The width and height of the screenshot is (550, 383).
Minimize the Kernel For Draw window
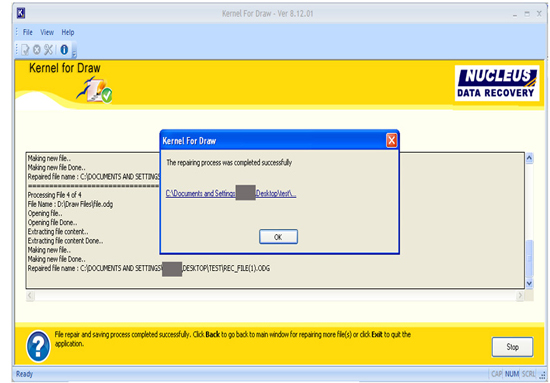pyautogui.click(x=515, y=14)
